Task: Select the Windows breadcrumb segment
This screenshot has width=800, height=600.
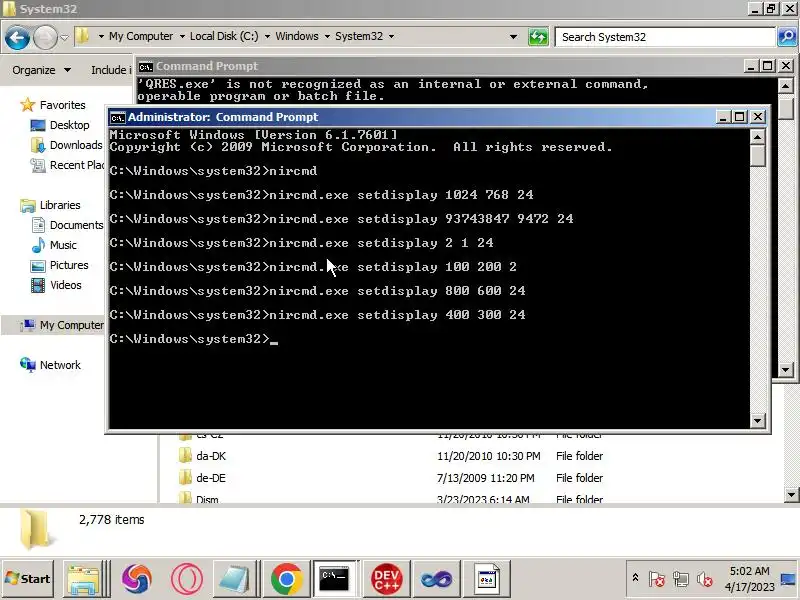Action: coord(297,36)
